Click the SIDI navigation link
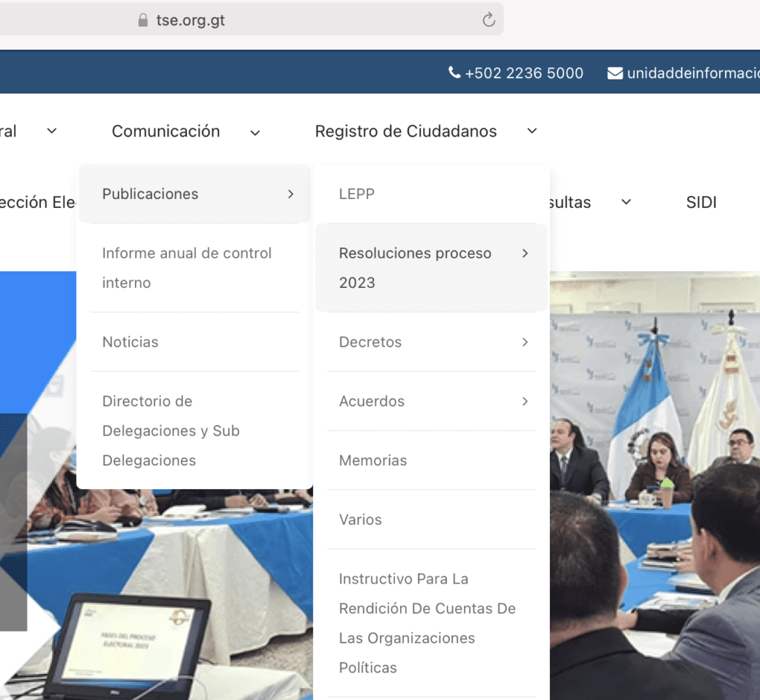Image resolution: width=760 pixels, height=700 pixels. click(x=701, y=203)
